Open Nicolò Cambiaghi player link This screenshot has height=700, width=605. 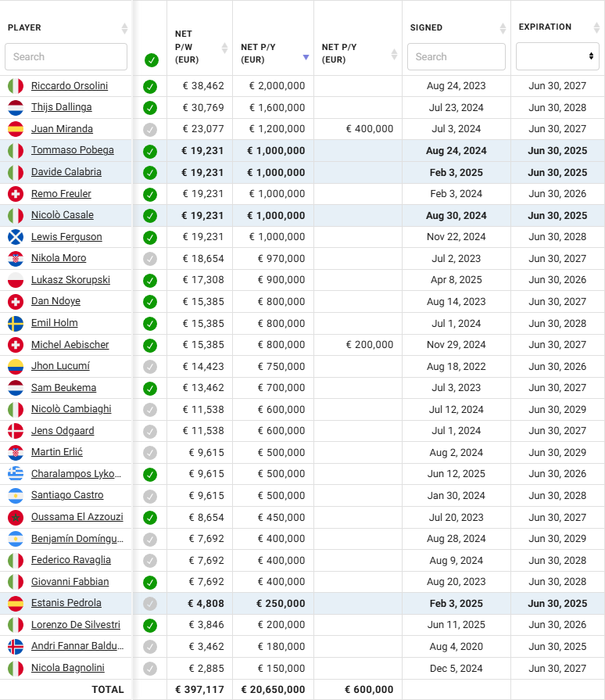click(71, 409)
